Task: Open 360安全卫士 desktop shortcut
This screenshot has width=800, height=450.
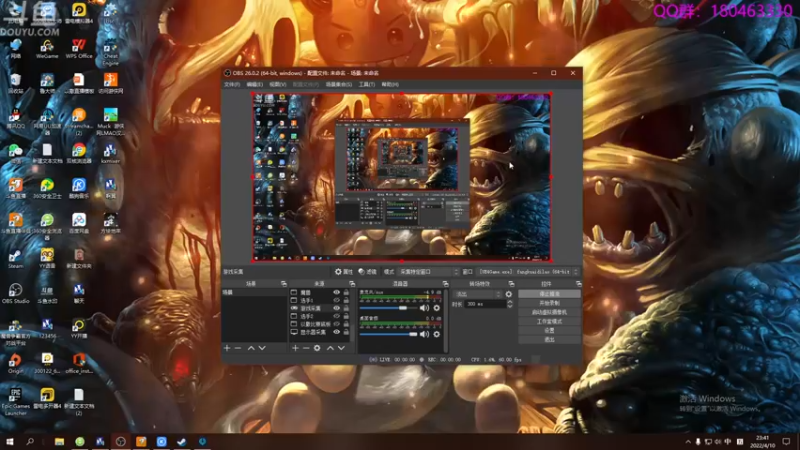Action: click(x=47, y=188)
